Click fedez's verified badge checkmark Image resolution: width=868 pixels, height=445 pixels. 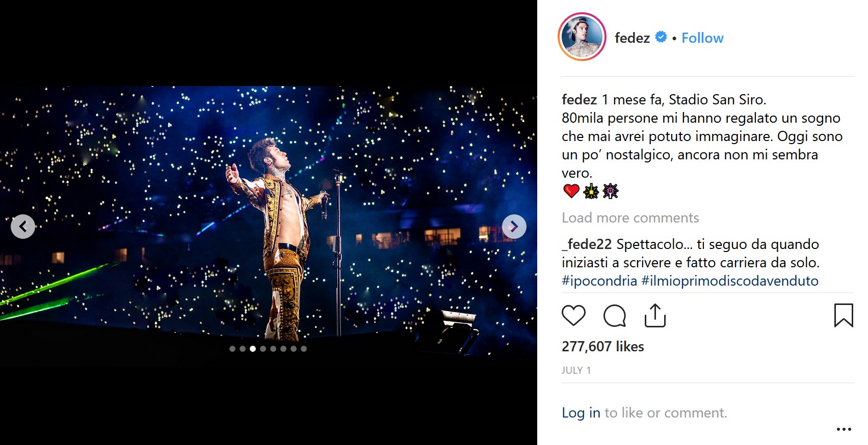pyautogui.click(x=661, y=37)
